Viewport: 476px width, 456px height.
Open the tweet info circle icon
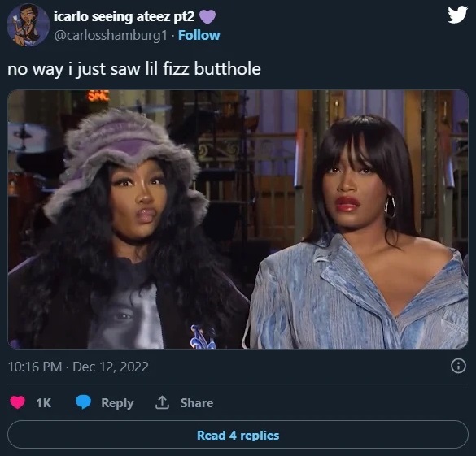pos(458,366)
